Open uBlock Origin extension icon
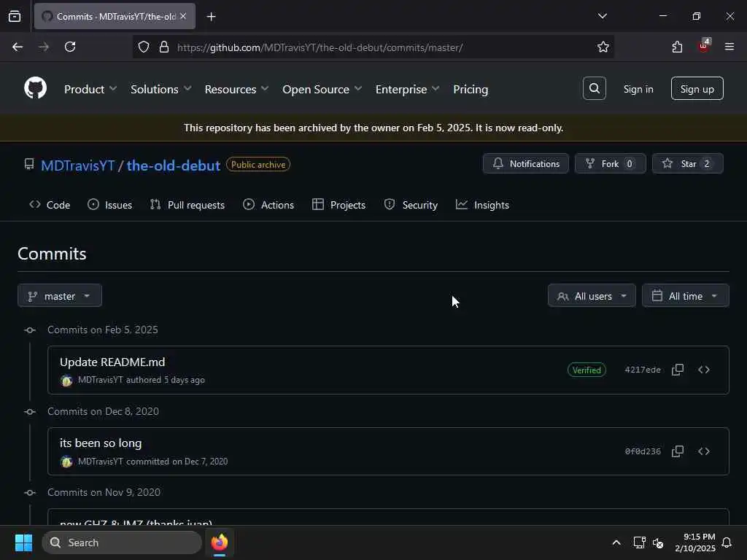The image size is (747, 560). click(x=704, y=46)
